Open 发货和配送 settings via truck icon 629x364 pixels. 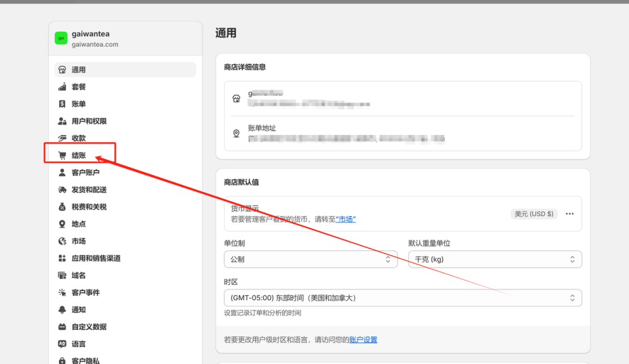pyautogui.click(x=61, y=190)
